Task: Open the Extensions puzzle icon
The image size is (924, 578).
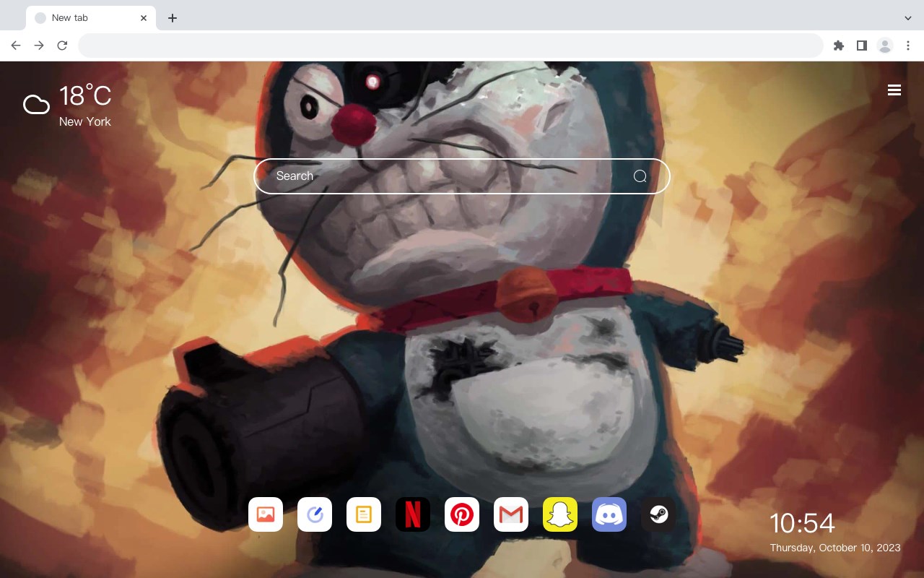Action: (838, 46)
